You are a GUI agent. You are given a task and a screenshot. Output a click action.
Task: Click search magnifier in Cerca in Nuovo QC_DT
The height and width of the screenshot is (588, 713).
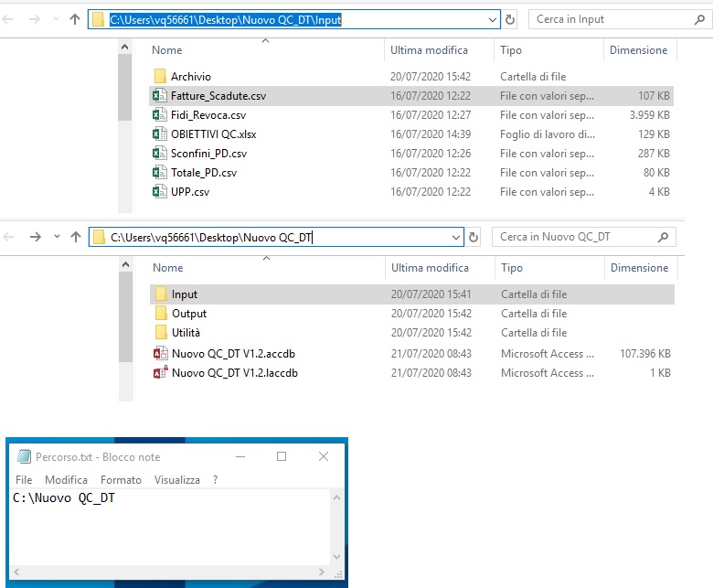coord(663,237)
